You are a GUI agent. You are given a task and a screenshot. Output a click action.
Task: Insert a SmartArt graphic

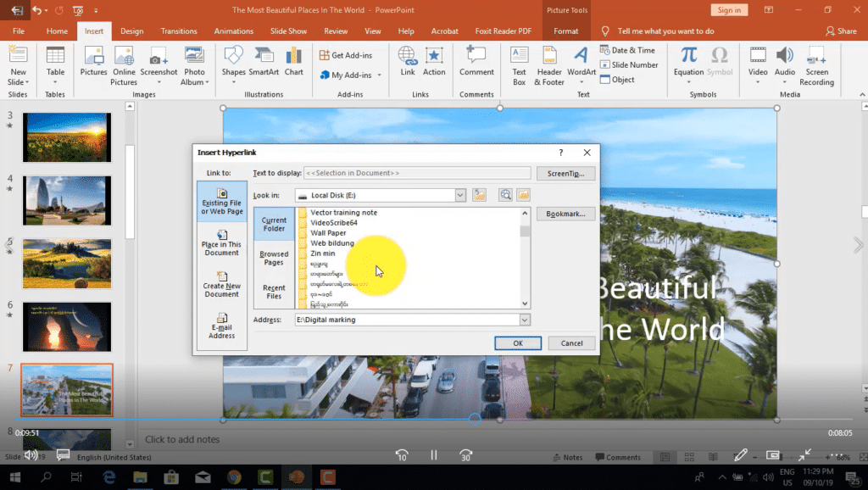(x=264, y=62)
